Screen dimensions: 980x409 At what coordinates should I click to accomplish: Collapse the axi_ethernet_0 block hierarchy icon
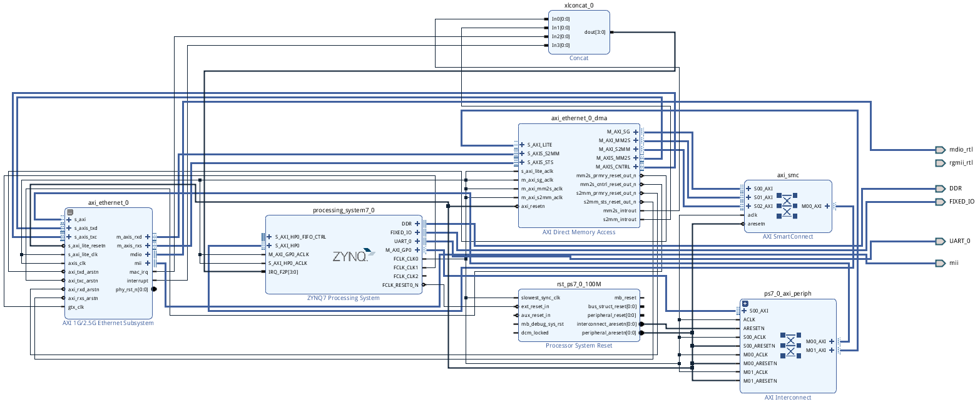(70, 212)
